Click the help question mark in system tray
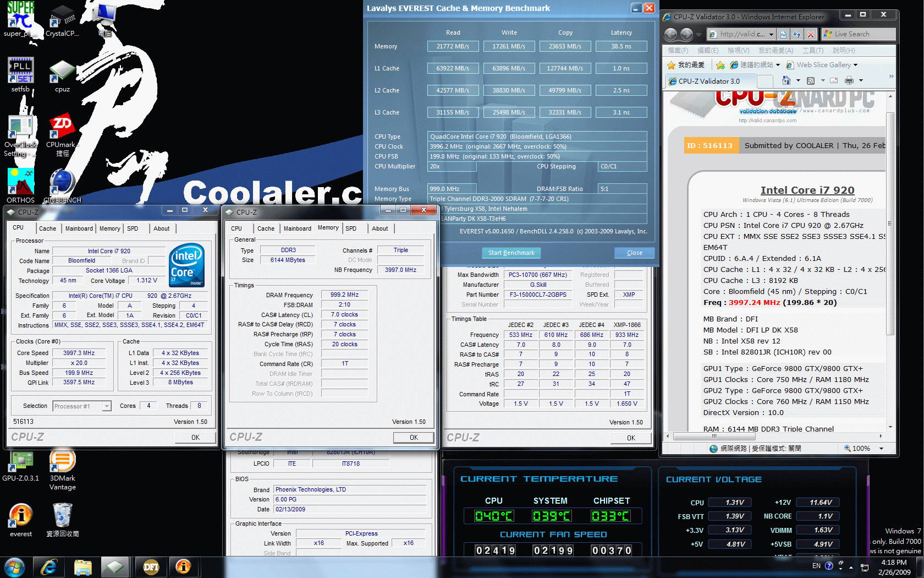This screenshot has height=578, width=924. pos(829,566)
